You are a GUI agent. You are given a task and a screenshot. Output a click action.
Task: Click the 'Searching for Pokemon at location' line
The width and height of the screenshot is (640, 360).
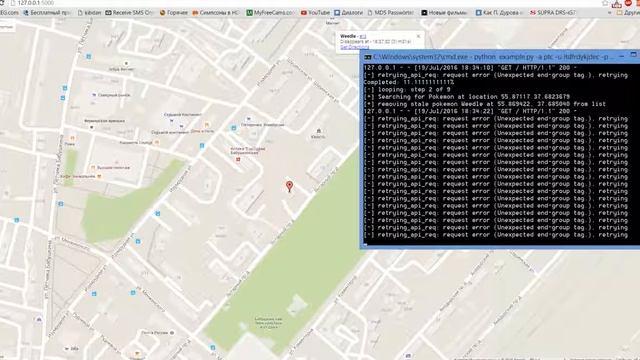(x=467, y=97)
